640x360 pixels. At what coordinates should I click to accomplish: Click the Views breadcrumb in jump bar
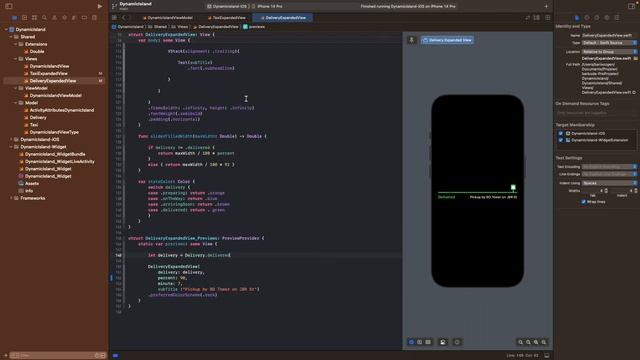pos(180,27)
